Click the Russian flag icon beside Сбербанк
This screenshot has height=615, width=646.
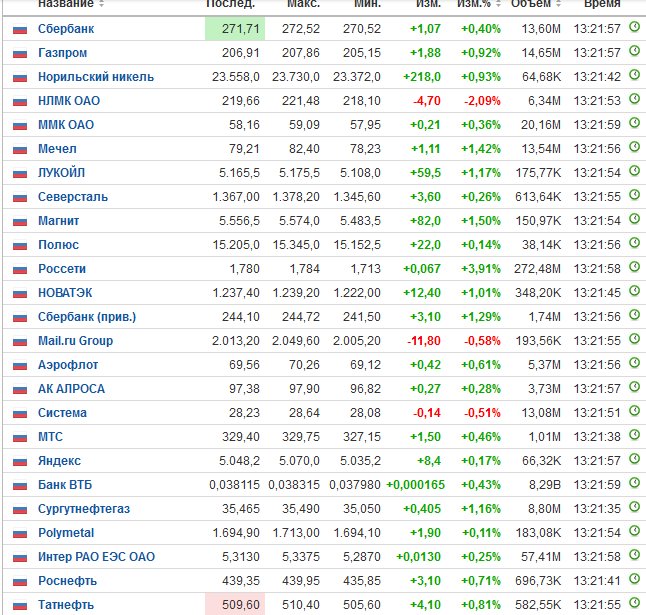click(x=20, y=30)
